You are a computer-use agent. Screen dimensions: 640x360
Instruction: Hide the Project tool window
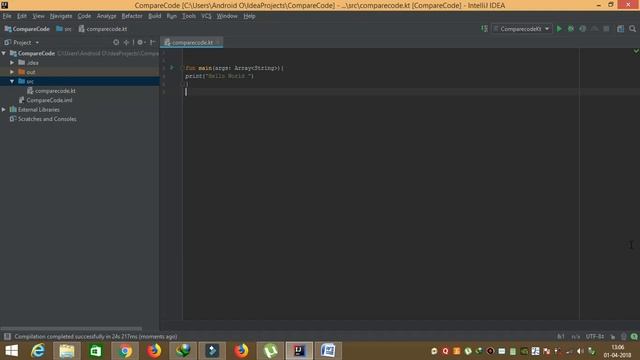(x=153, y=42)
